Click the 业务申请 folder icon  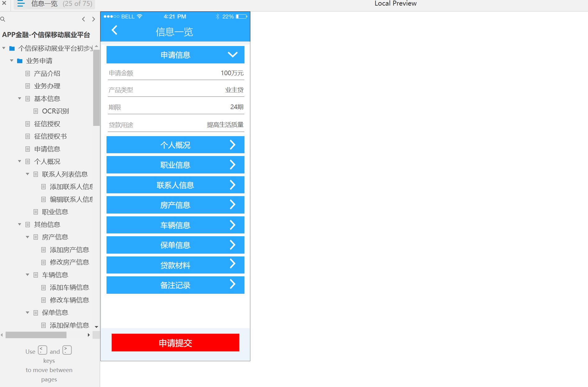pos(20,61)
